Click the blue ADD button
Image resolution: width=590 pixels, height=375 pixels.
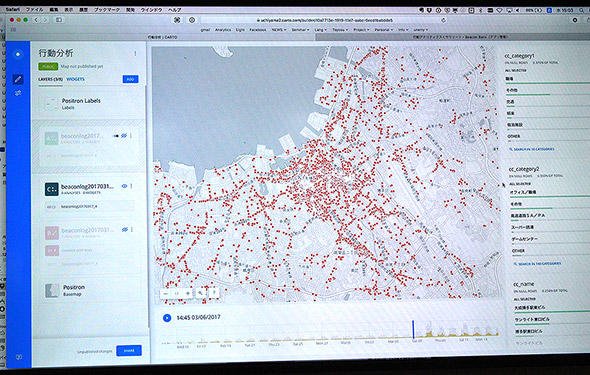(130, 79)
